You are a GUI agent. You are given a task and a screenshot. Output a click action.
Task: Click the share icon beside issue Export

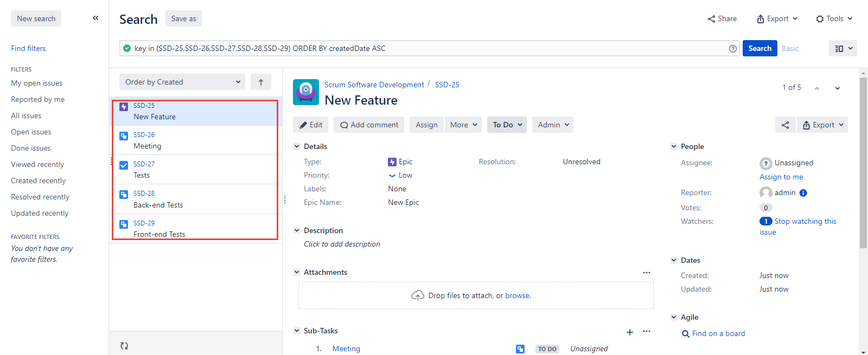[x=785, y=125]
